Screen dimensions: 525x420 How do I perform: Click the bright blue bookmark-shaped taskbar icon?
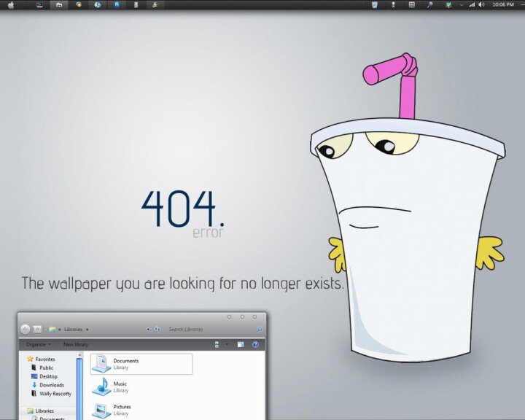117,4
